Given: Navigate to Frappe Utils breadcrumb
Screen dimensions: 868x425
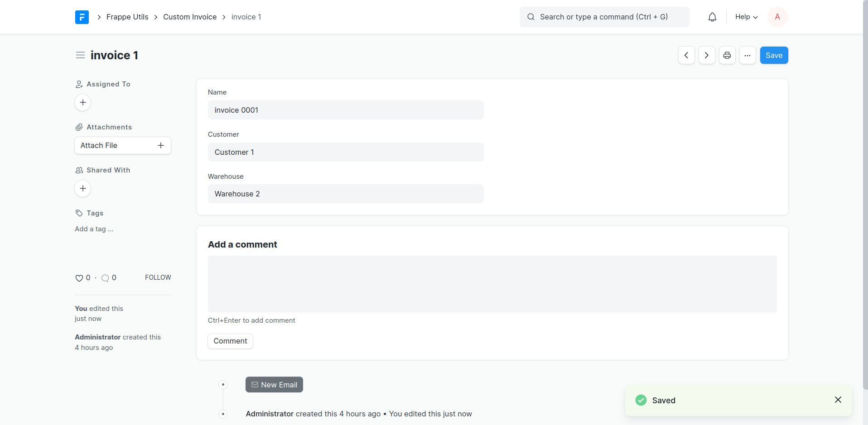Looking at the screenshot, I should pos(127,17).
